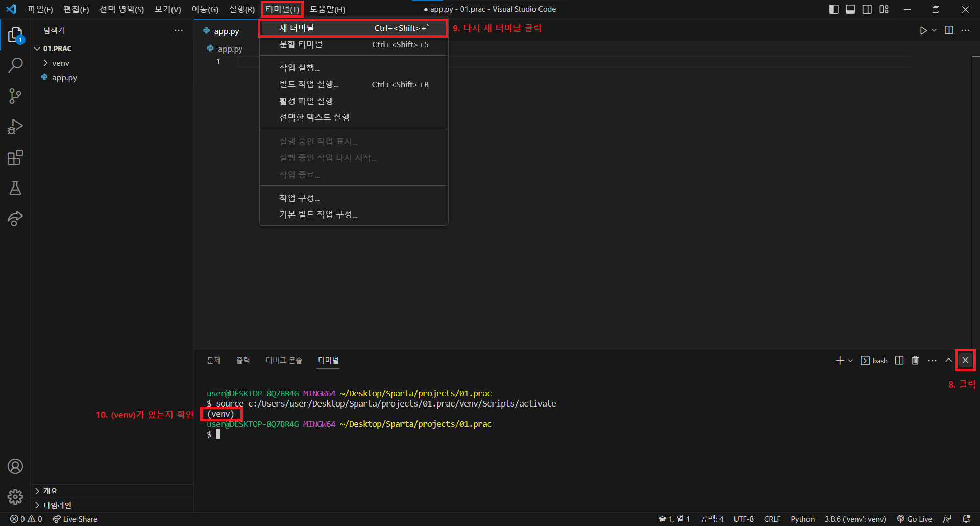The image size is (980, 526).
Task: Click Go Live in status bar
Action: point(915,519)
